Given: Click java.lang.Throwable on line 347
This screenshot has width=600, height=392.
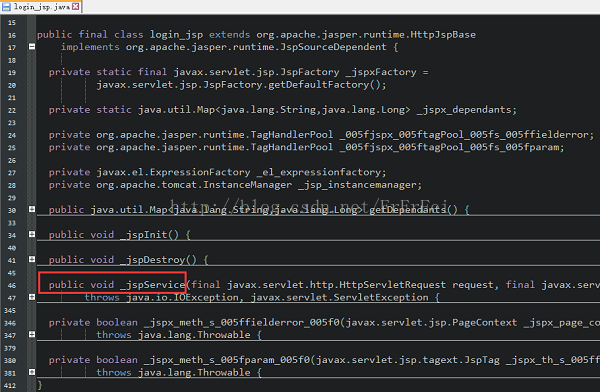Looking at the screenshot, I should [194, 335].
